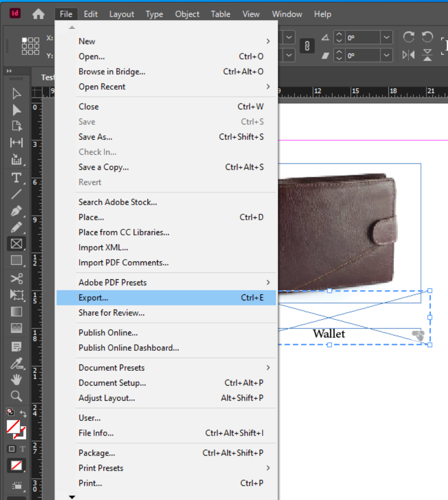Toggle the constrain proportions chain link
The image size is (448, 500).
(x=307, y=46)
